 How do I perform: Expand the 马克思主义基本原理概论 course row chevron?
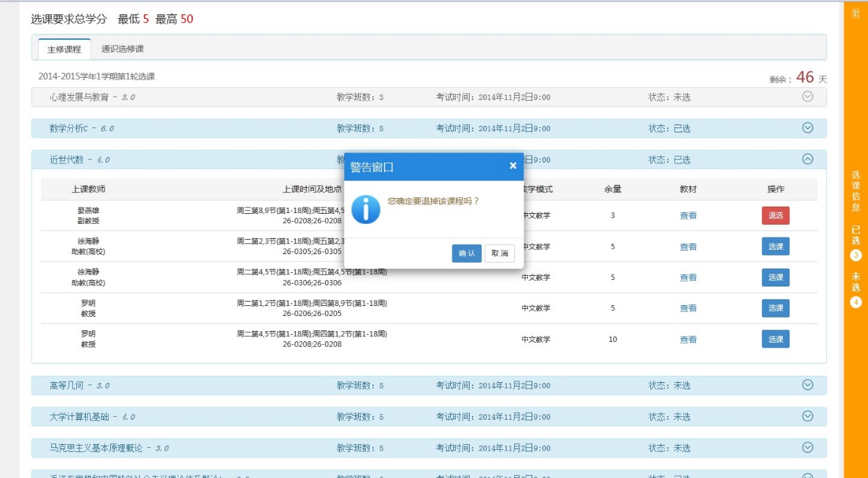pyautogui.click(x=807, y=448)
